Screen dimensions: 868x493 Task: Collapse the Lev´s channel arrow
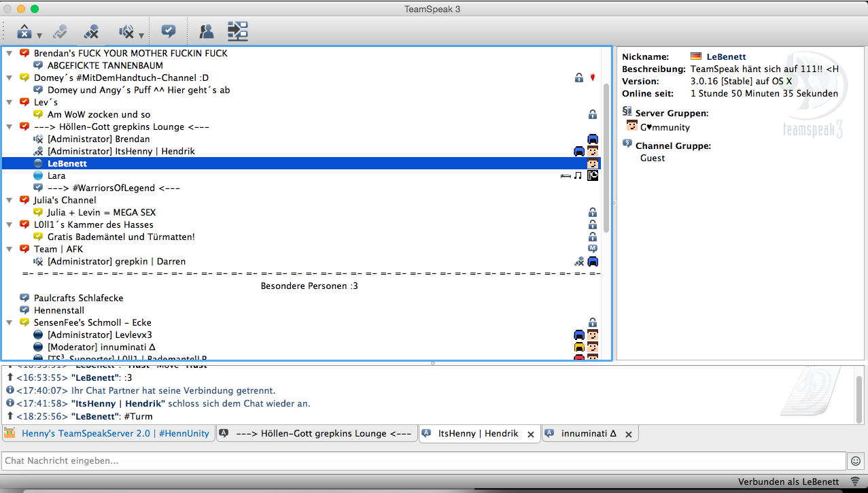coord(9,102)
